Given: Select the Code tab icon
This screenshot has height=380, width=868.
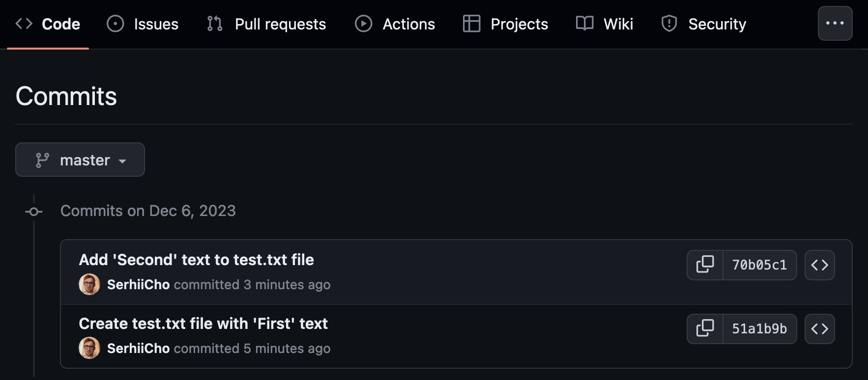Looking at the screenshot, I should (23, 23).
